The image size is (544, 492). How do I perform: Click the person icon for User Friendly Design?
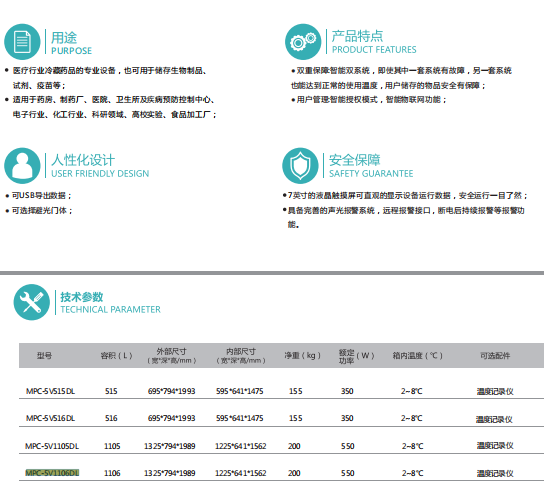coord(22,166)
